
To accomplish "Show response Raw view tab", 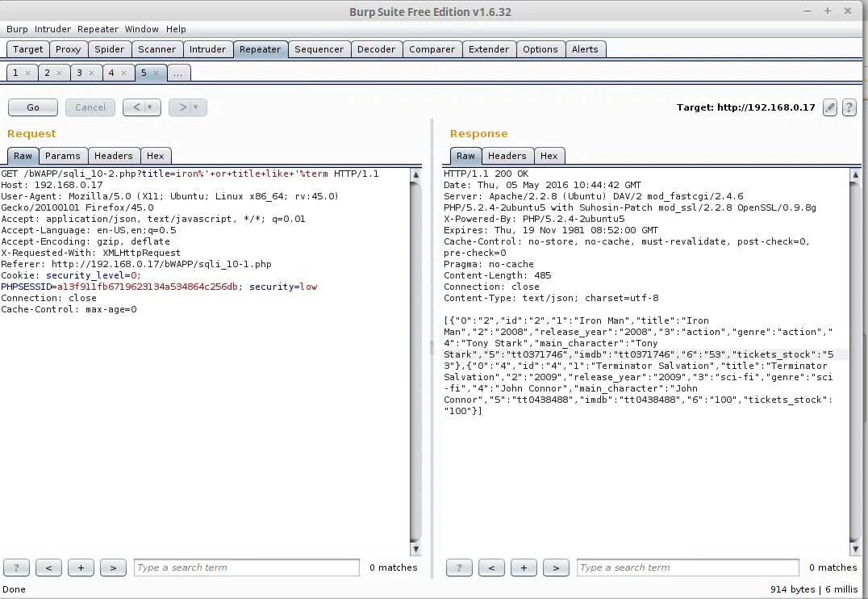I will (x=465, y=157).
